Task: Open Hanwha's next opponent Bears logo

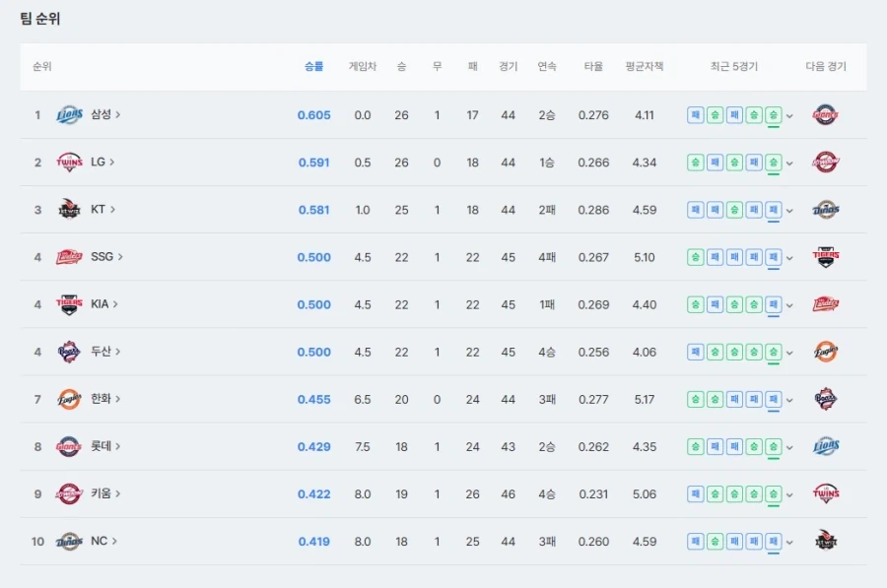Action: tap(825, 399)
